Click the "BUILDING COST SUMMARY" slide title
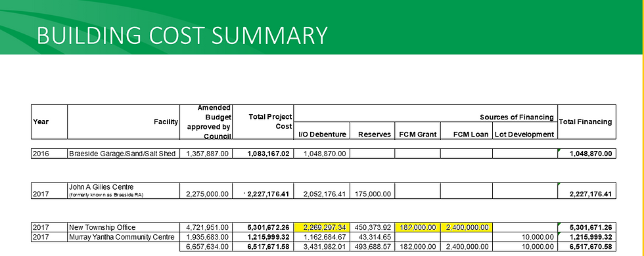 pos(182,35)
